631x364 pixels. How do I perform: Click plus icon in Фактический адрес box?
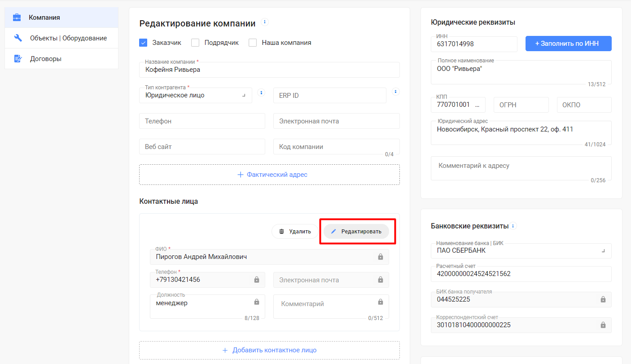240,175
